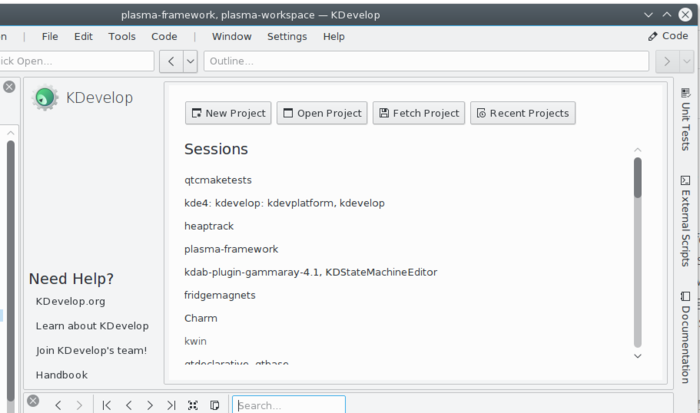Open the back history dropdown arrow
The image size is (700, 413).
pyautogui.click(x=190, y=61)
